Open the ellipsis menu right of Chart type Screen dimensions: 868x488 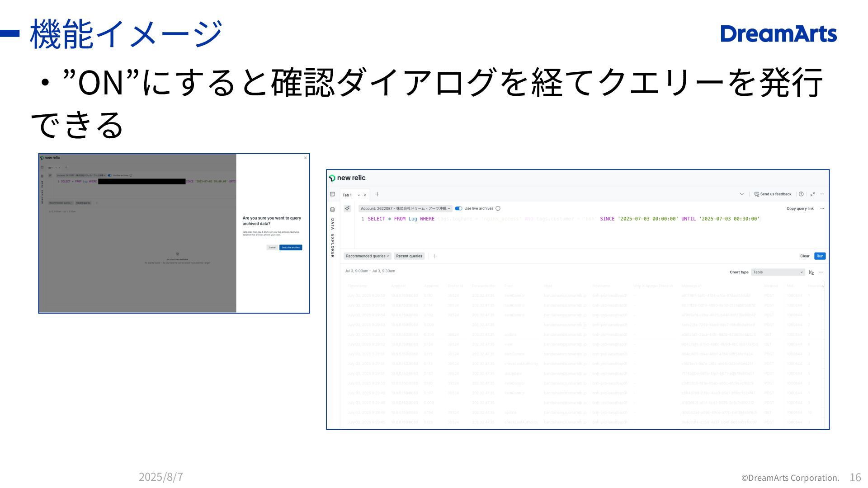tap(821, 272)
